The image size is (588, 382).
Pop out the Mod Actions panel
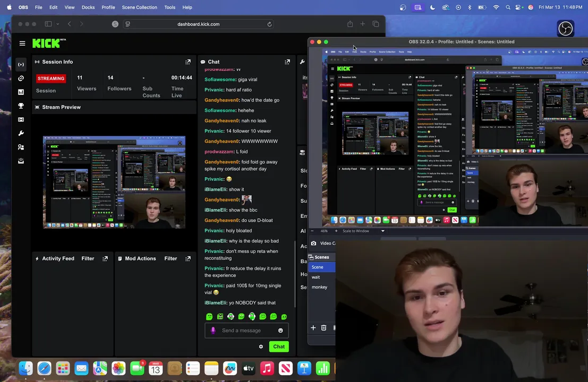coord(188,258)
